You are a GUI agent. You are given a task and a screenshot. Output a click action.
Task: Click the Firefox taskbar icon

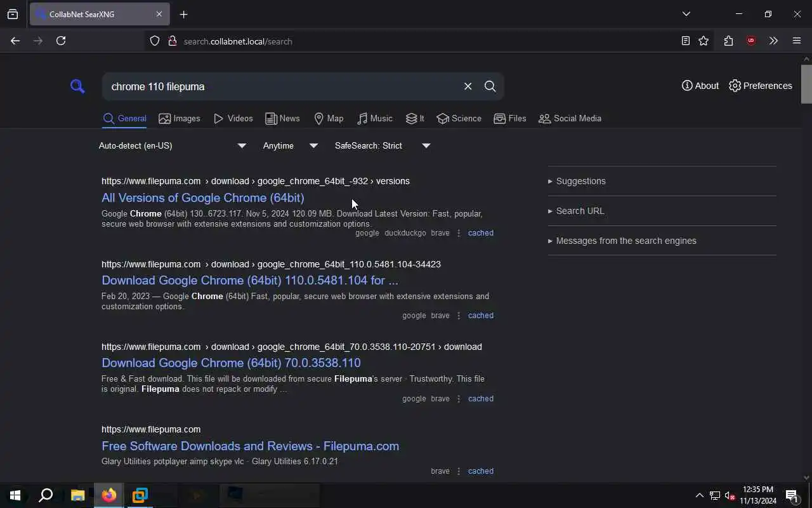109,495
